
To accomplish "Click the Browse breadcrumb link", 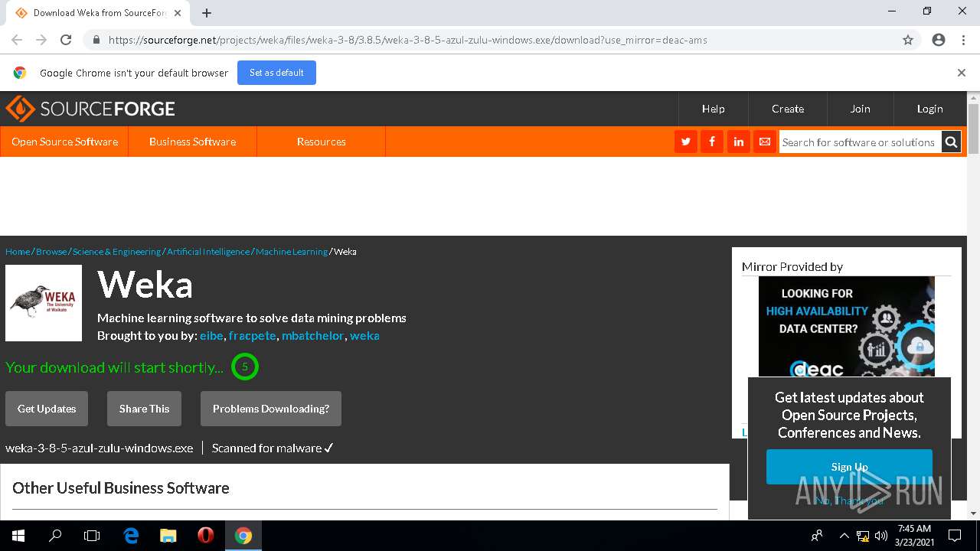I will point(51,252).
